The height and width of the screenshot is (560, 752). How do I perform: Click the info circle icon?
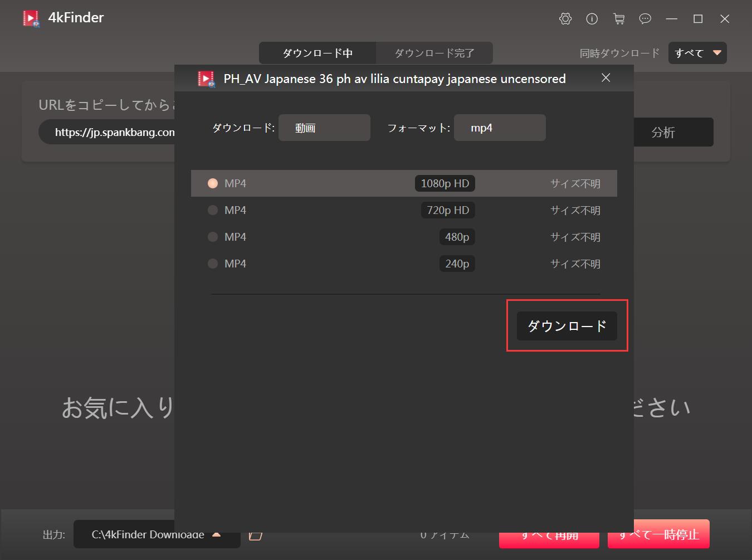click(592, 19)
